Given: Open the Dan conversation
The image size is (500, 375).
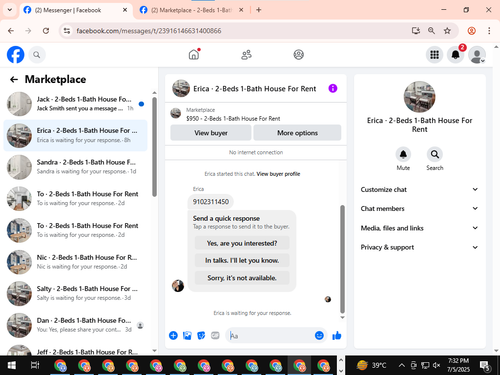Looking at the screenshot, I should coord(76,325).
